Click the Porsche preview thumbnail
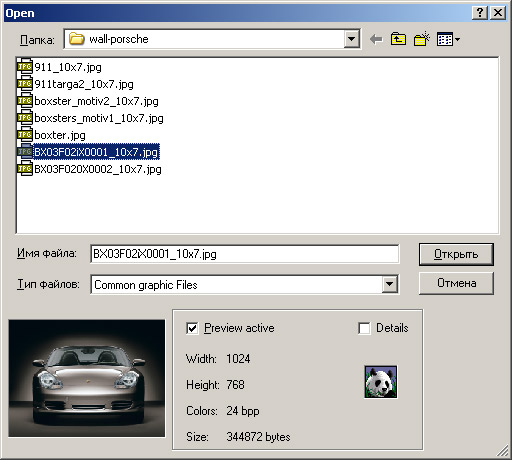 click(x=87, y=378)
